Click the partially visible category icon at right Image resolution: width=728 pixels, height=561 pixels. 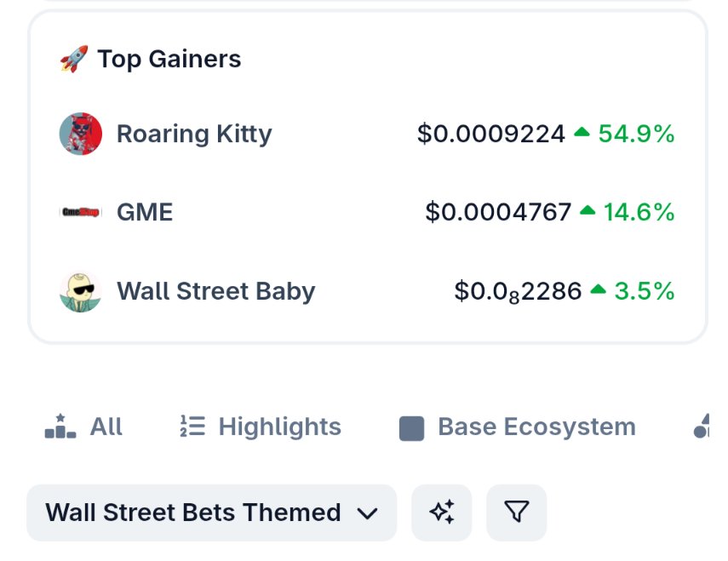[x=701, y=426]
